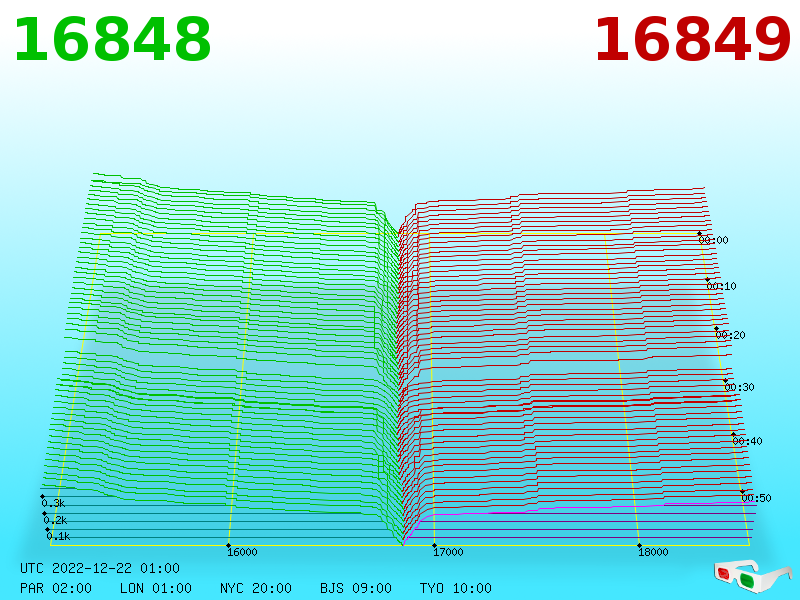The width and height of the screenshot is (800, 600).
Task: Click the red ask price 16849
Action: click(x=692, y=39)
